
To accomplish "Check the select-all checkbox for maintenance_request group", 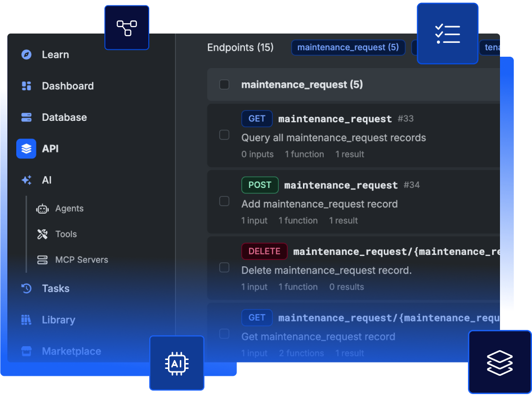I will pos(224,84).
